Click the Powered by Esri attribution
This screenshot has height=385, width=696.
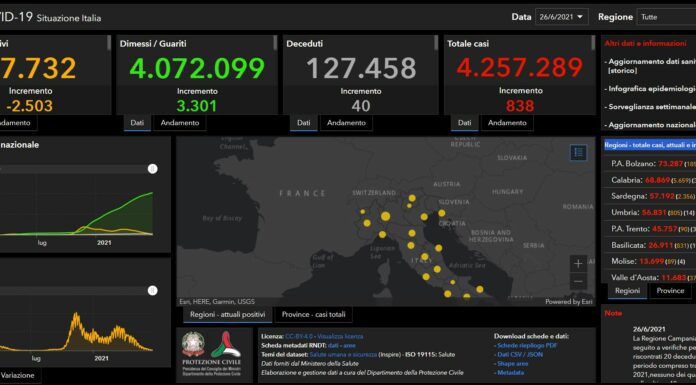coord(569,302)
